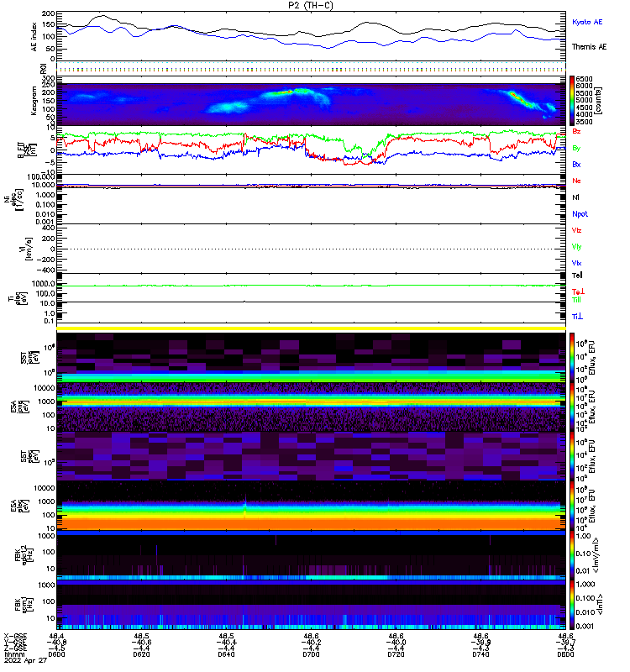Click the red "Te⊥" legend label
Image resolution: width=630 pixels, height=672 pixels.
578,291
